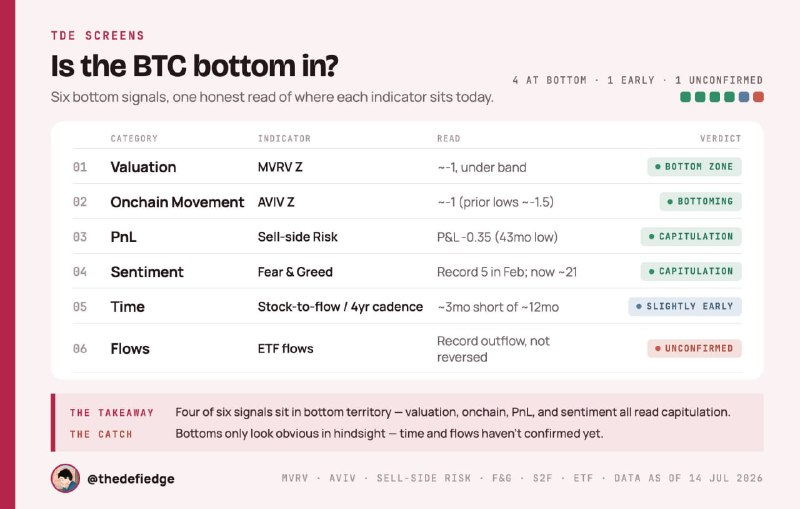Click the TDE SCREENS heading label
This screenshot has height=509, width=800.
(97, 36)
